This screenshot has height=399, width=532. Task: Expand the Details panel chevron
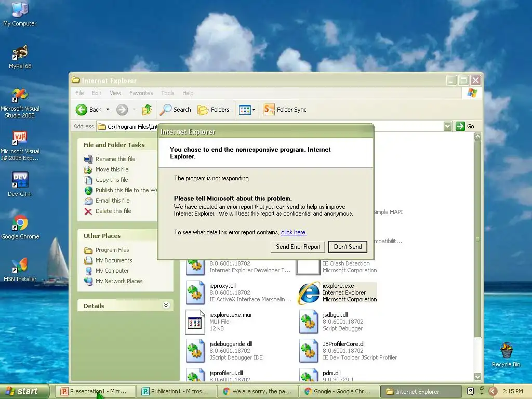166,305
